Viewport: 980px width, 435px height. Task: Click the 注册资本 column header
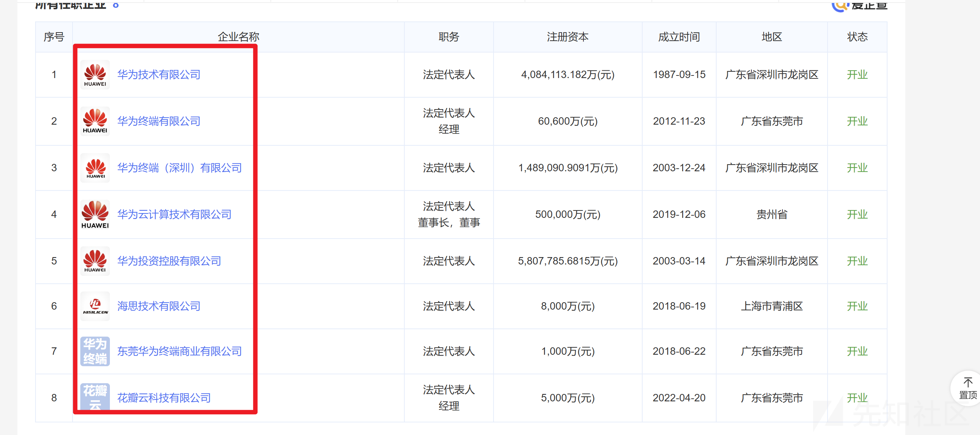[567, 37]
